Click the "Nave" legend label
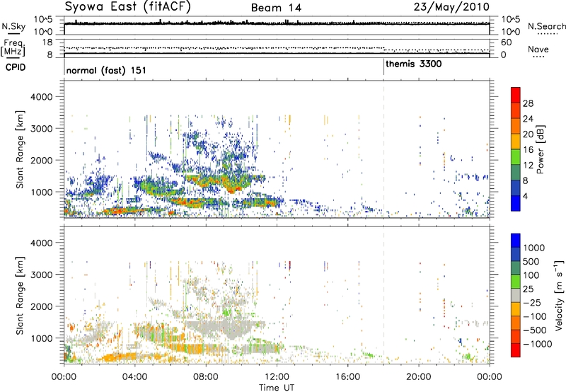Viewport: 566px width, 392px height. (538, 49)
